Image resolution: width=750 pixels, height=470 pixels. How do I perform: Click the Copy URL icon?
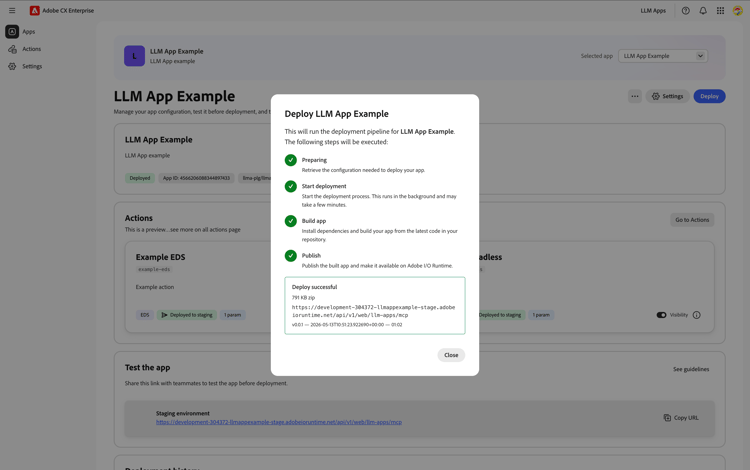point(667,418)
